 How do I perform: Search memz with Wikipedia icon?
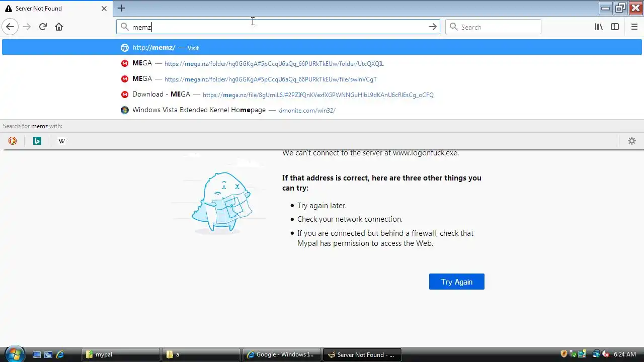click(61, 141)
